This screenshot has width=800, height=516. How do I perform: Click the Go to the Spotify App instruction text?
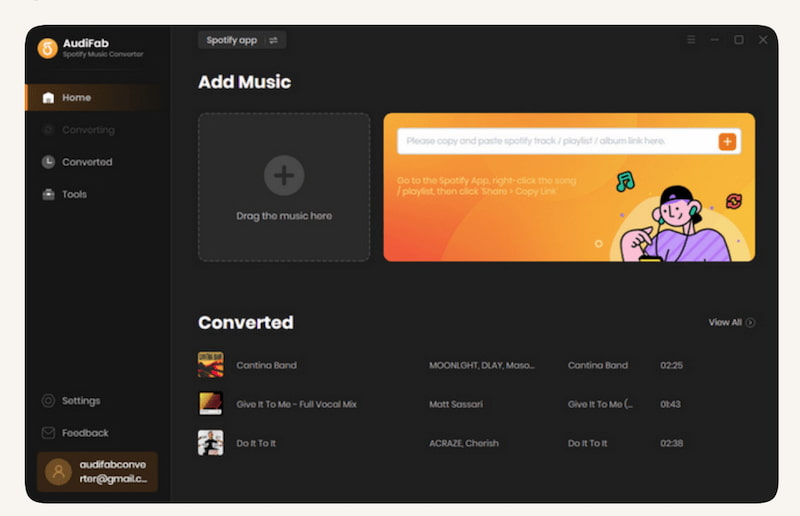pos(487,186)
